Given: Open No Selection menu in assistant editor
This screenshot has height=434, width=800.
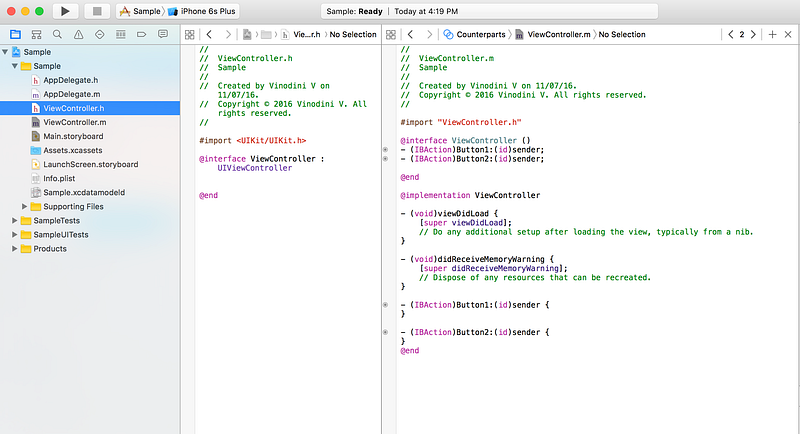Looking at the screenshot, I should tap(622, 35).
